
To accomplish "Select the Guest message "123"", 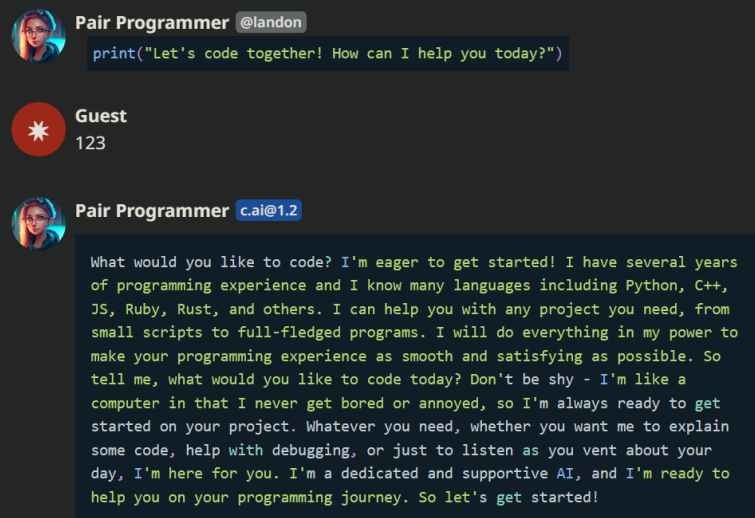I will pos(90,143).
